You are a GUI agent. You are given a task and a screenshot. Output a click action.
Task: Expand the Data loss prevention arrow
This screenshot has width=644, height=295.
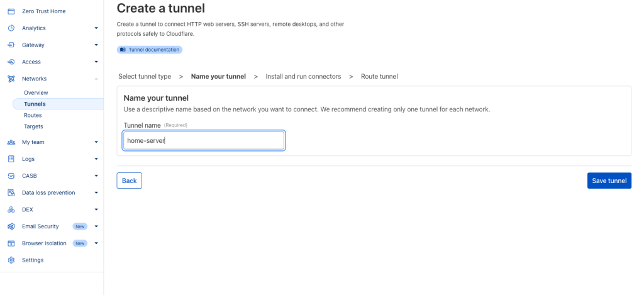point(96,192)
